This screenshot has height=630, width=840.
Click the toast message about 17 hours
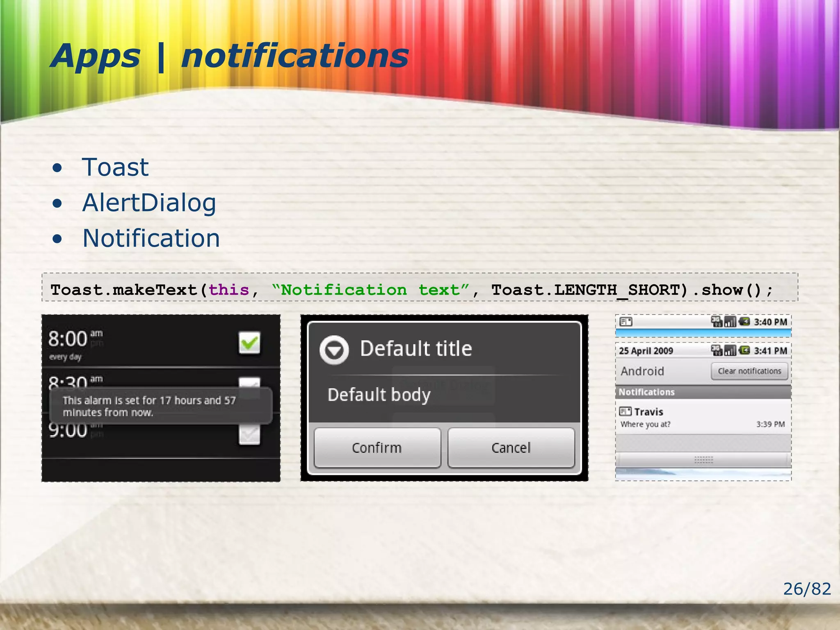pos(161,406)
